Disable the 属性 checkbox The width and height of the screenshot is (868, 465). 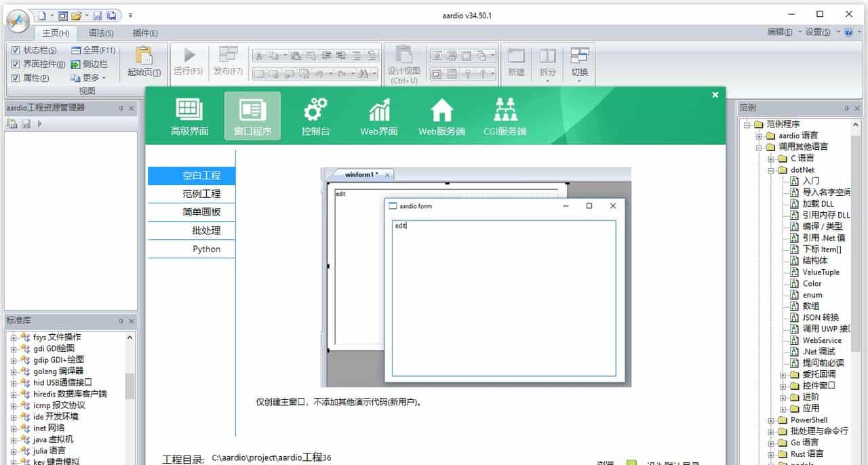click(16, 77)
